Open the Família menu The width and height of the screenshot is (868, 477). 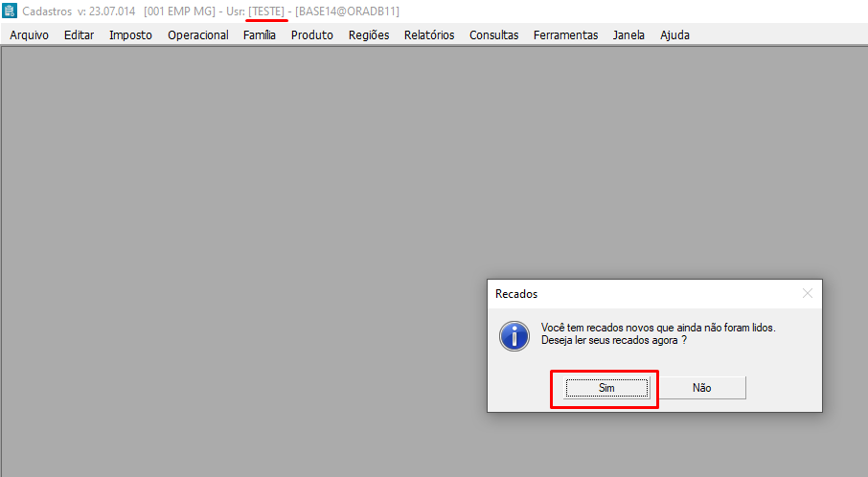click(x=260, y=34)
